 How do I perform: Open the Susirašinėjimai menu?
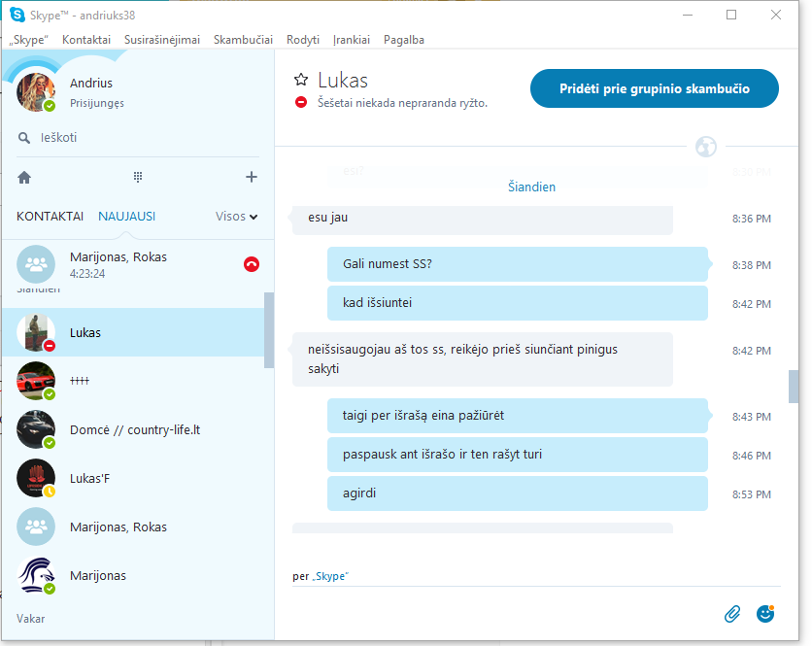(162, 40)
